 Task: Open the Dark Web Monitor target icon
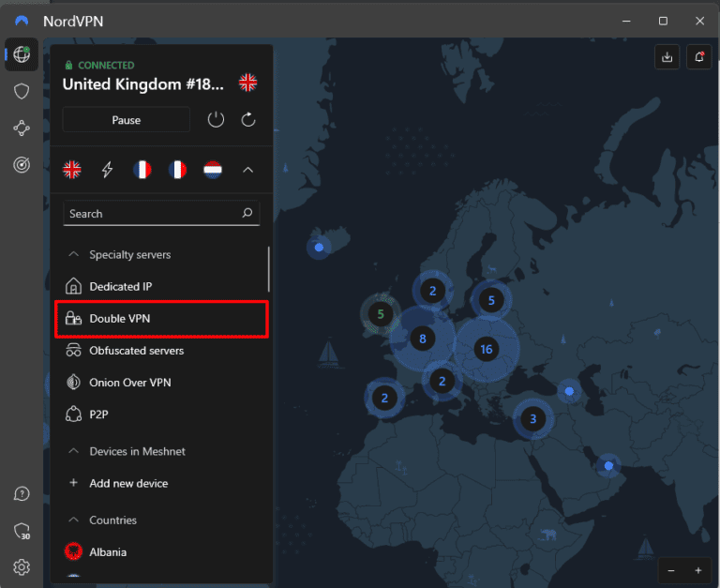(22, 164)
